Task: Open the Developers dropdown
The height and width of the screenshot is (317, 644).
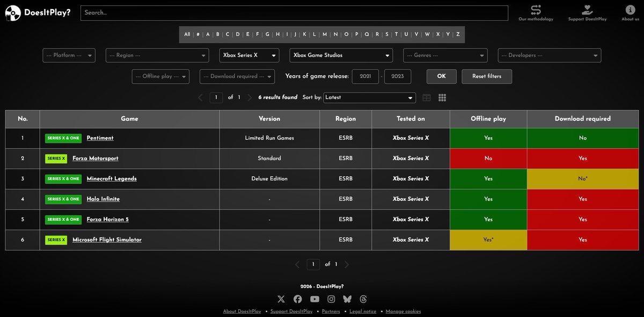Action: tap(550, 55)
